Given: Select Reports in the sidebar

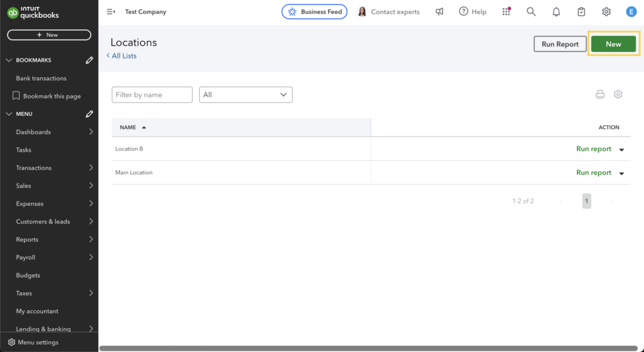Looking at the screenshot, I should point(27,239).
